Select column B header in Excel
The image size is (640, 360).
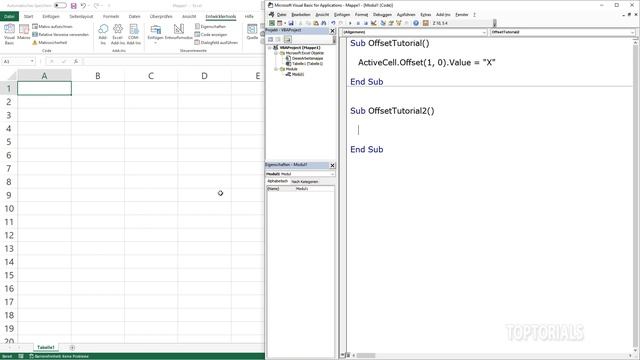(x=98, y=76)
